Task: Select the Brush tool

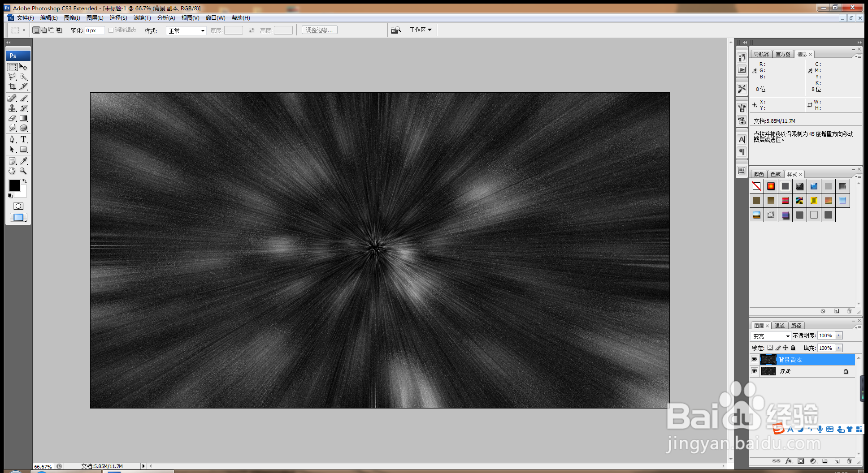Action: point(24,98)
